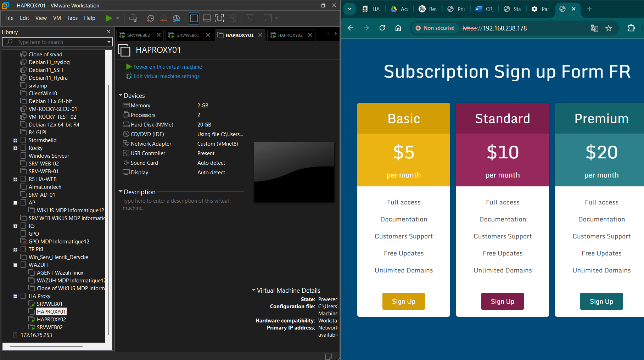Image resolution: width=644 pixels, height=360 pixels.
Task: Expand the R5 HA-WEB folder
Action: (x=15, y=179)
